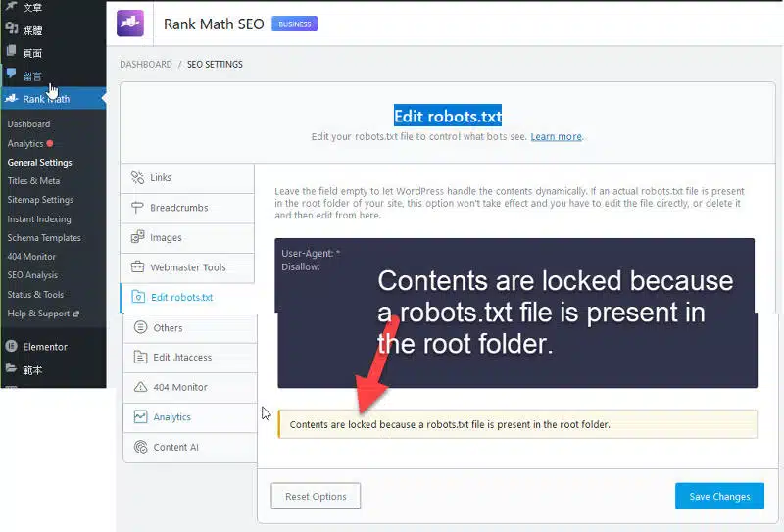Go to DASHBOARD in the breadcrumb
Screen dimensions: 784x532
tap(145, 64)
